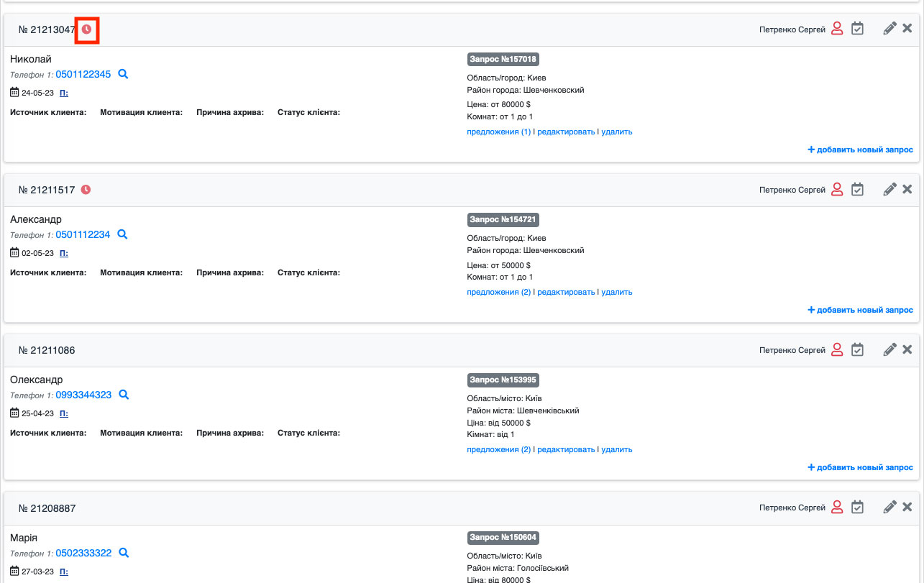Click the clock reminder icon for client № 21211517
Screen dimensions: 924x583
point(86,190)
